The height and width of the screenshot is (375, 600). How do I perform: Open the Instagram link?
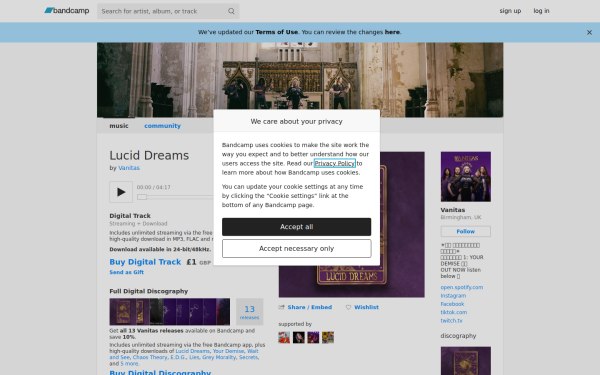[453, 295]
